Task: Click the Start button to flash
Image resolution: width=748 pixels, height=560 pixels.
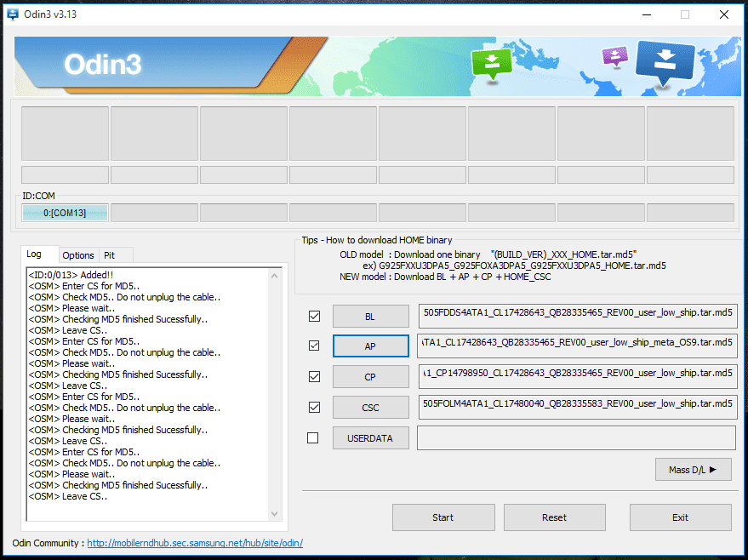Action: pos(443,517)
